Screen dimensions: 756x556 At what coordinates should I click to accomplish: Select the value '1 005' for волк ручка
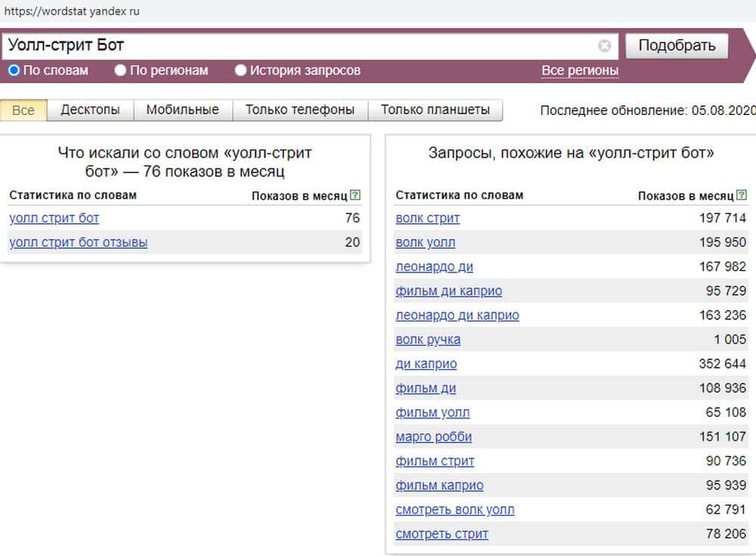(730, 340)
